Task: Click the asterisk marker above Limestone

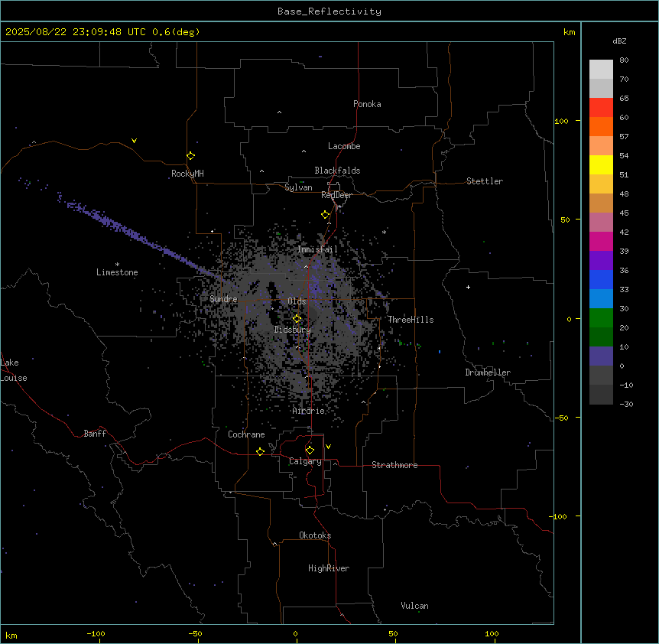Action: [117, 265]
